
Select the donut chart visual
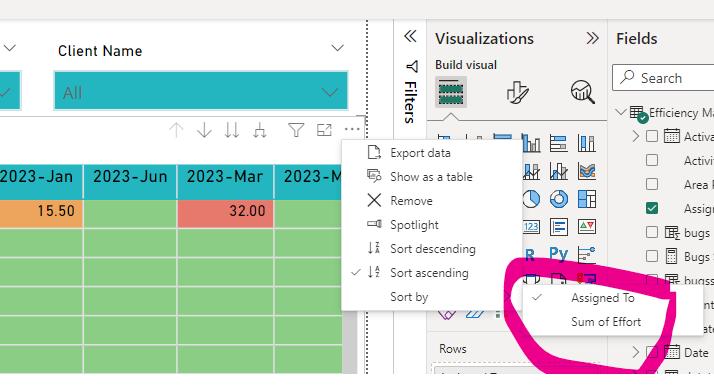pos(559,199)
